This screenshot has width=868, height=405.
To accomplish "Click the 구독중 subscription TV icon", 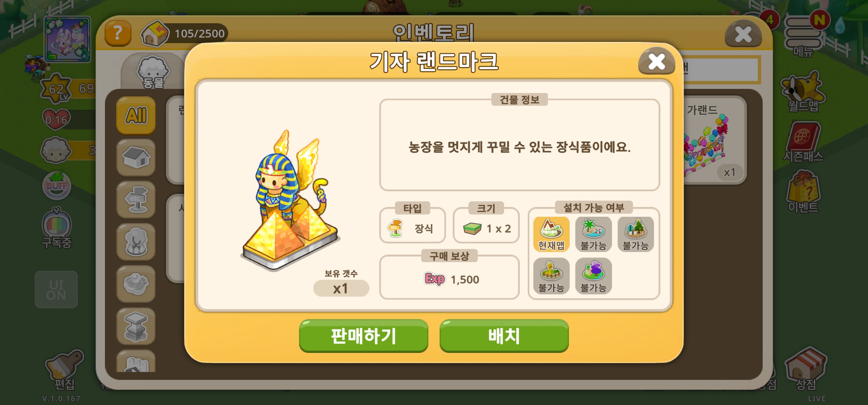I will (x=57, y=228).
